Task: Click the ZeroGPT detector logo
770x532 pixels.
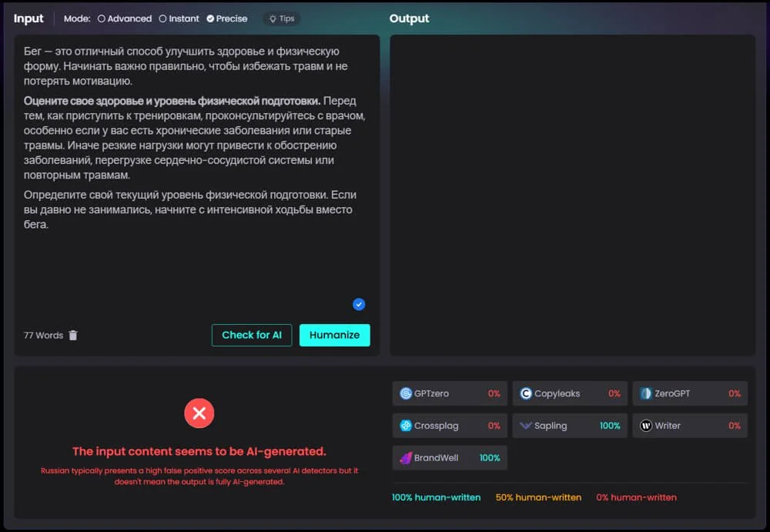Action: pos(646,393)
